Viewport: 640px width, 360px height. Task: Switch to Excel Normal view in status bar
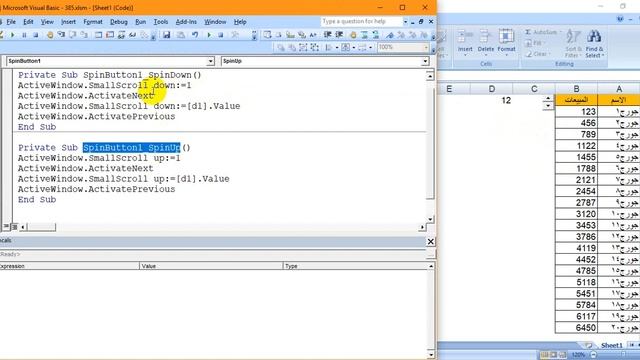545,355
